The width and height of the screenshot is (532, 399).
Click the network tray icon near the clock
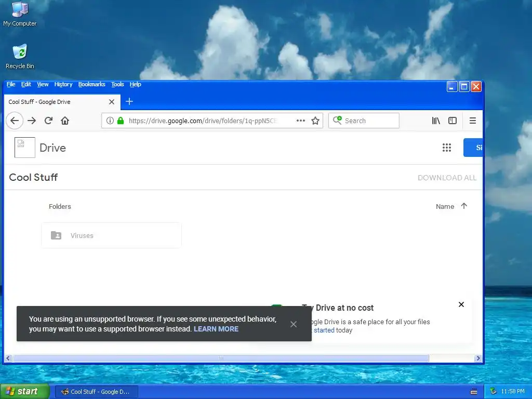coord(493,391)
